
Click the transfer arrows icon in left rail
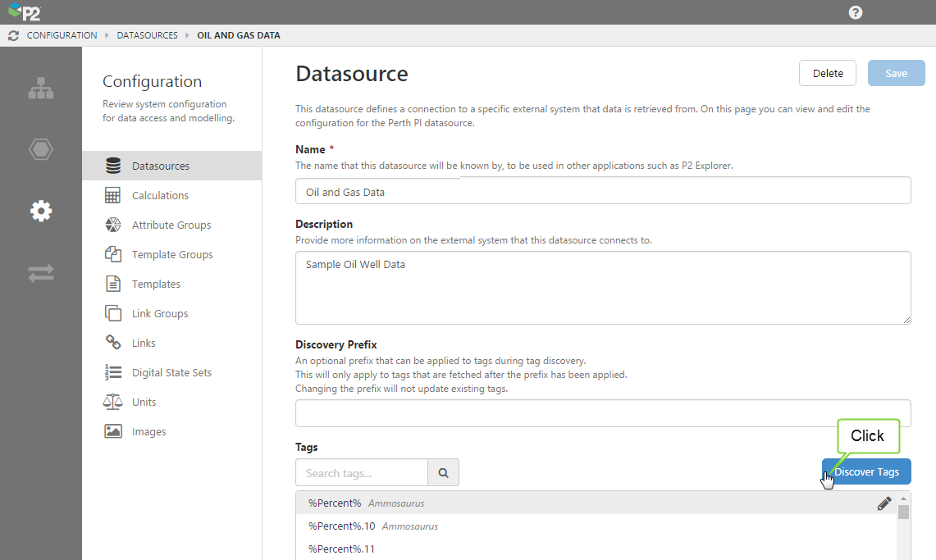pos(41,273)
